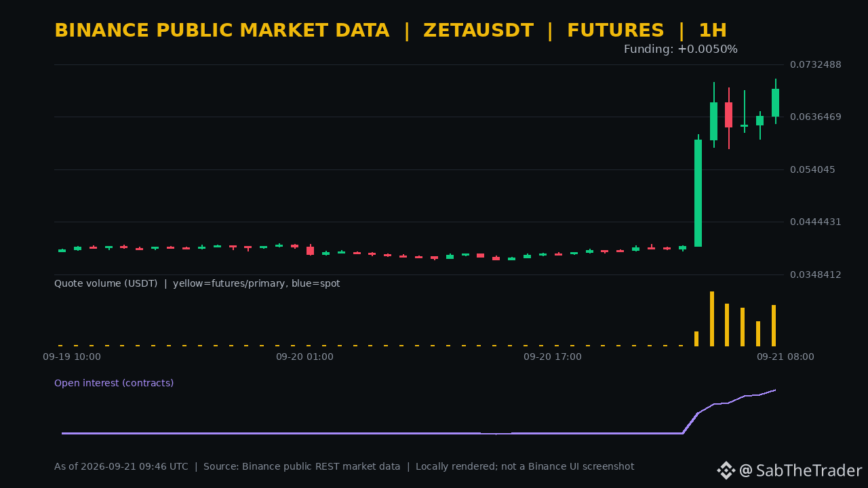Screen dimensions: 868x488
Task: Click the 0.054045 price axis label
Action: [x=813, y=169]
